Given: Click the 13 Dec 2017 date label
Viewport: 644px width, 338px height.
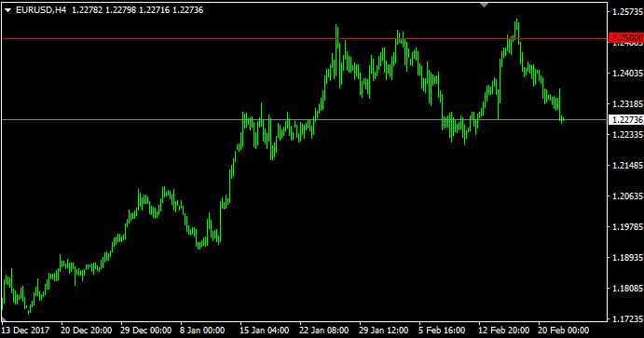Looking at the screenshot, I should pos(25,331).
